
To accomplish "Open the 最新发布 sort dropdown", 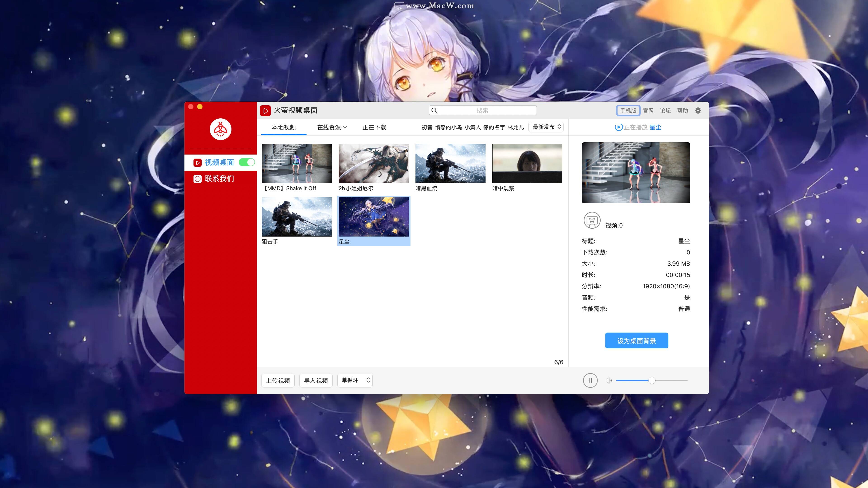I will pyautogui.click(x=545, y=127).
